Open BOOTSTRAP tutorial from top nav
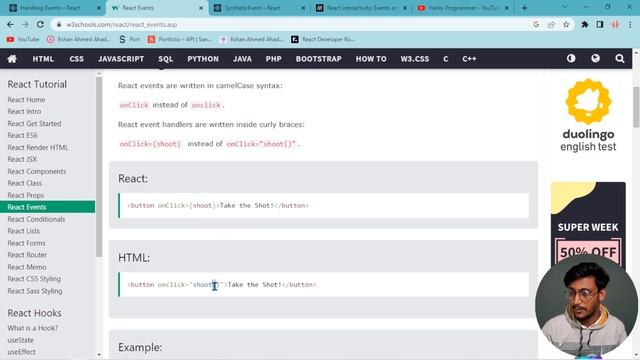Screen dimensions: 640x360 point(318,59)
